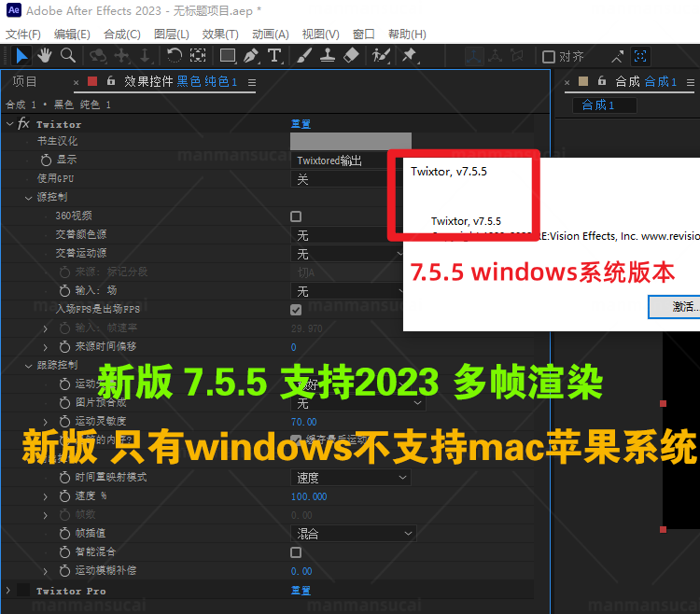Select the Roto Brush tool

point(381,56)
